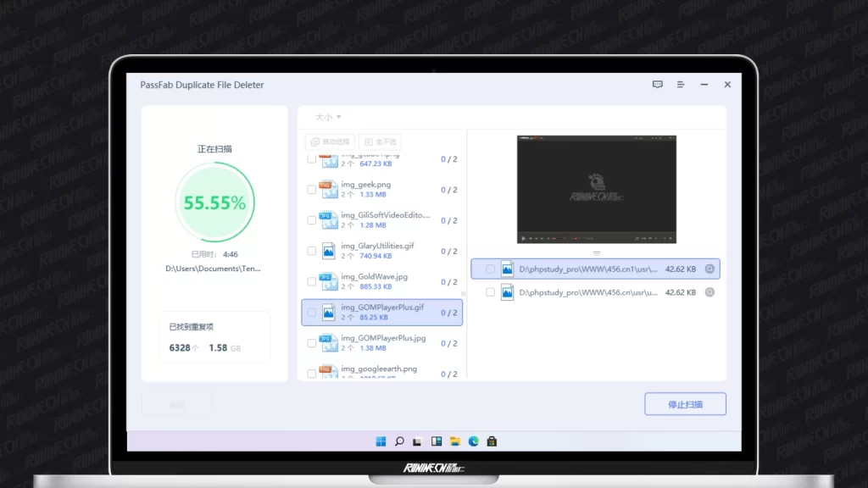Open Windows Start menu on the taskbar
The height and width of the screenshot is (488, 868).
pos(381,441)
